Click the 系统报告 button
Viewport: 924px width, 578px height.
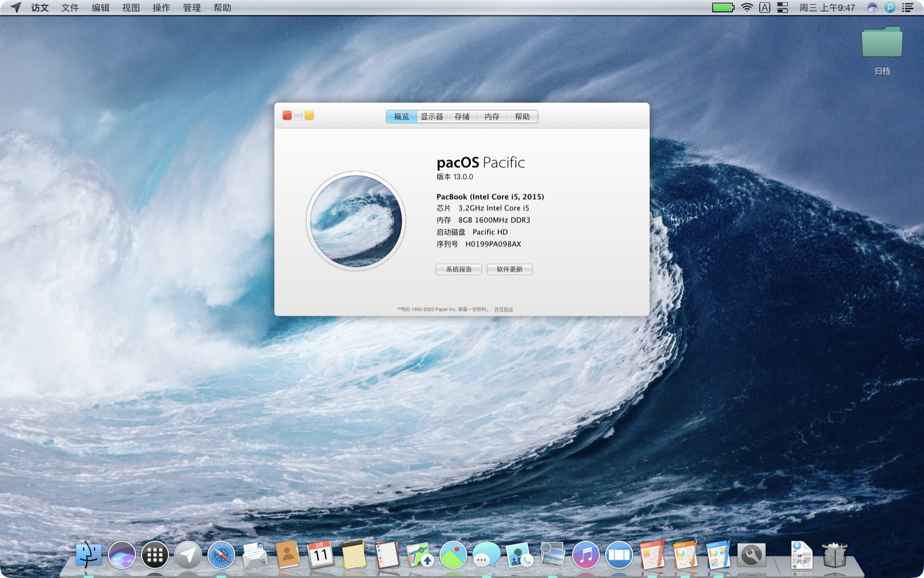[x=458, y=269]
